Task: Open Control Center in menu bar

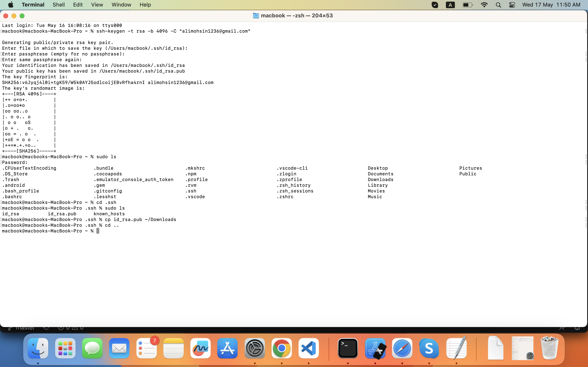Action: [512, 5]
